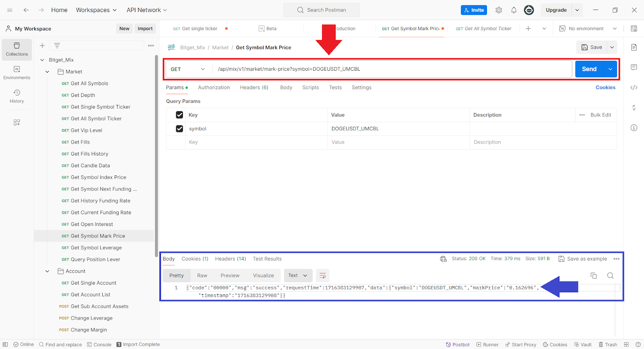Open the documentation icon in right sidebar
The width and height of the screenshot is (644, 349).
click(x=634, y=47)
